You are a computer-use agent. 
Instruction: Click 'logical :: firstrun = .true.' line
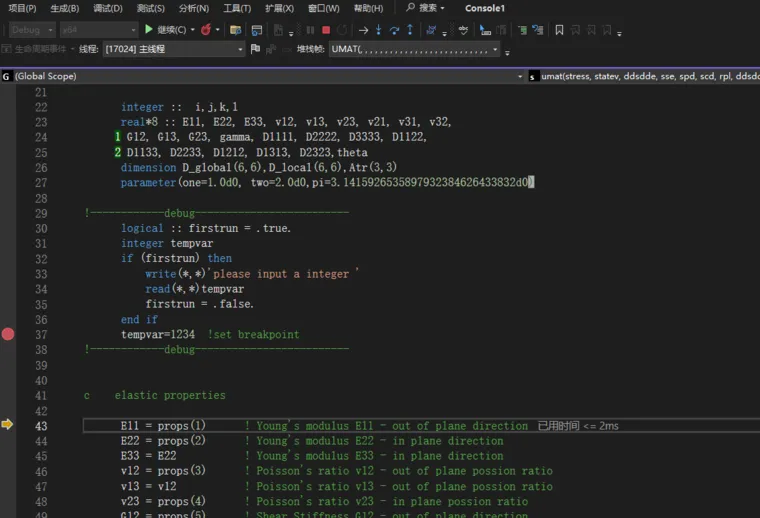(206, 228)
